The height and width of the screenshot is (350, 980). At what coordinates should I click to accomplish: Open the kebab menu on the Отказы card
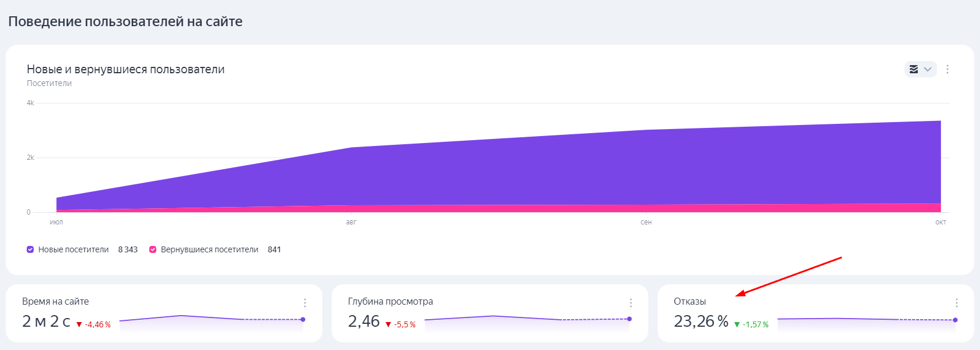click(956, 302)
